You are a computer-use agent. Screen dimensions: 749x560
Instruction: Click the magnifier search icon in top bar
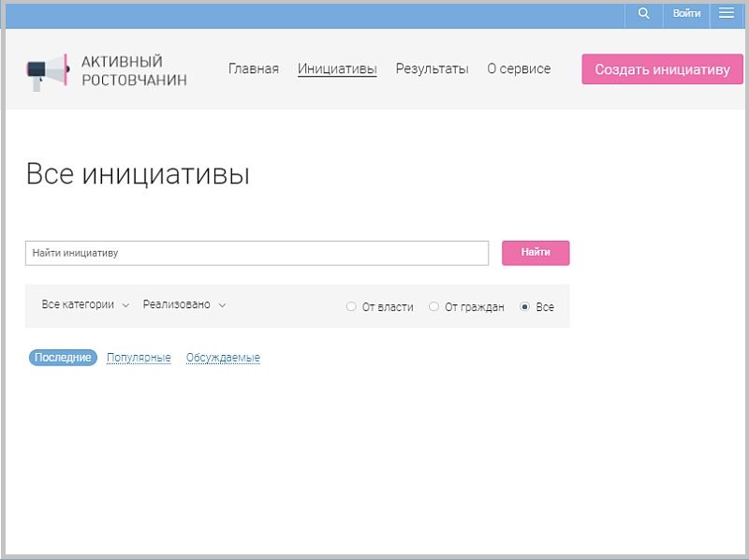pyautogui.click(x=643, y=13)
